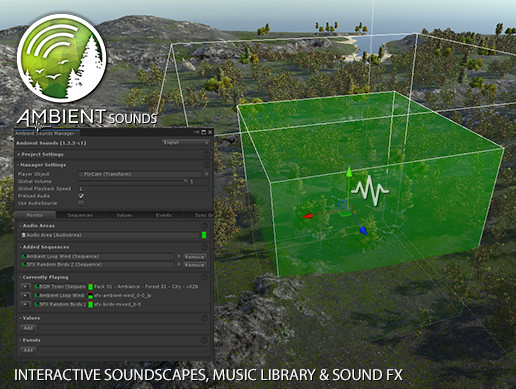
Task: Maximize the Ambient Sounds Manager window
Action: (204, 132)
